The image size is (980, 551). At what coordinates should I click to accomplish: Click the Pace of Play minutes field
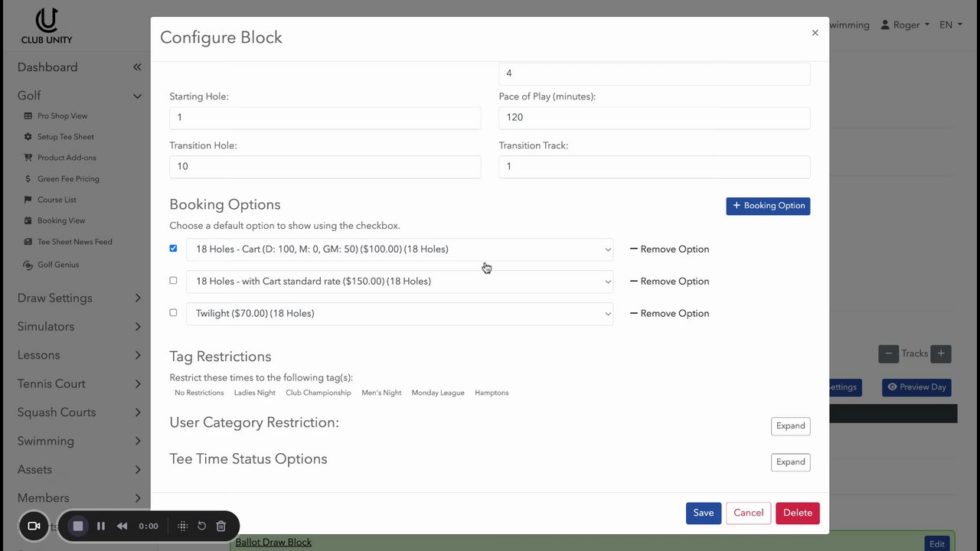654,118
